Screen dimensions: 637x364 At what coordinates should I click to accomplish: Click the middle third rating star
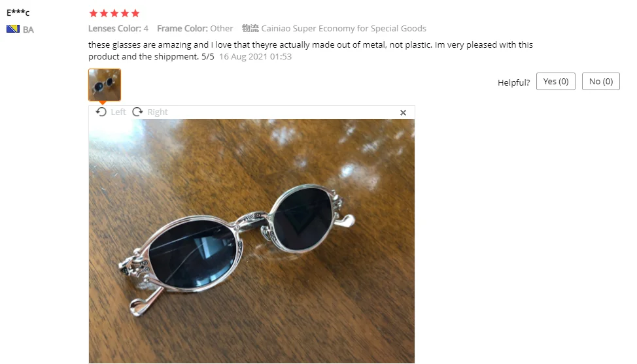[x=114, y=13]
